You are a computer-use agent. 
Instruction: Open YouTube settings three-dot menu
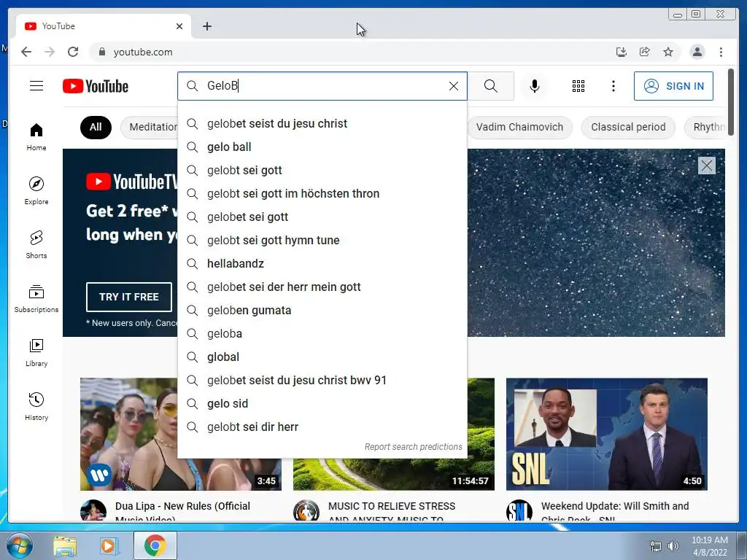coord(613,86)
